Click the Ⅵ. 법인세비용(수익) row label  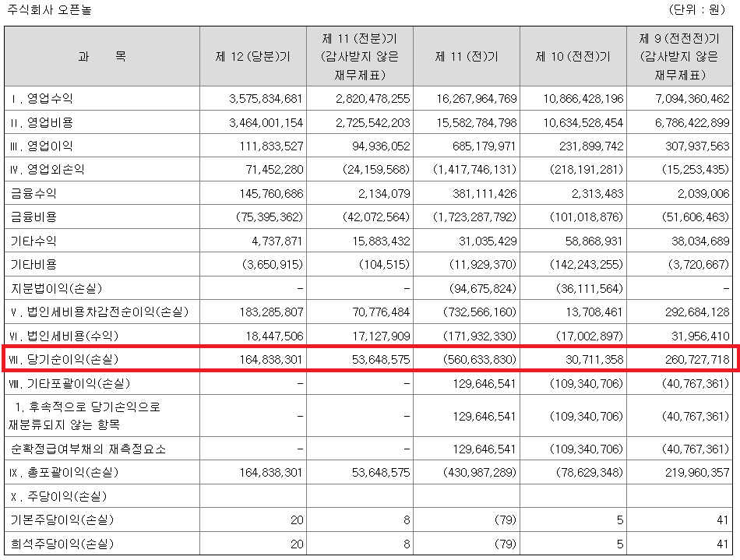(x=64, y=336)
